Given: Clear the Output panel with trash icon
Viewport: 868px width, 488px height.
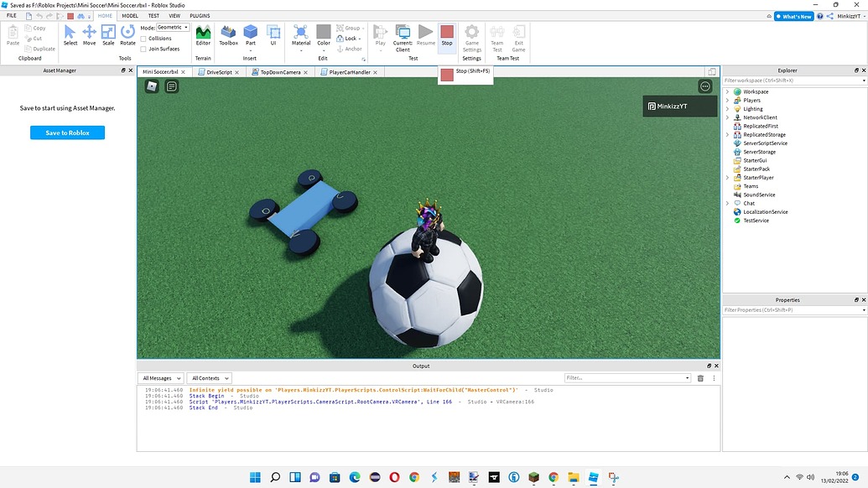Looking at the screenshot, I should [x=701, y=377].
